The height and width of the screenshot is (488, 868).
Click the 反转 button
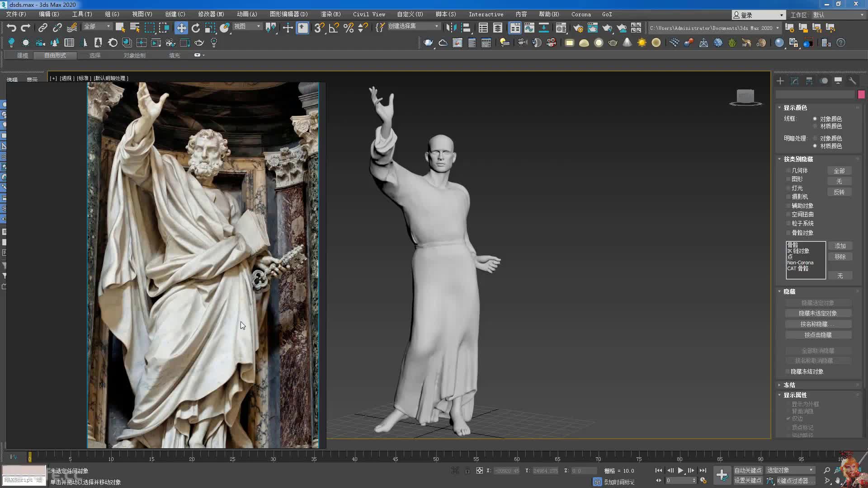(x=839, y=192)
